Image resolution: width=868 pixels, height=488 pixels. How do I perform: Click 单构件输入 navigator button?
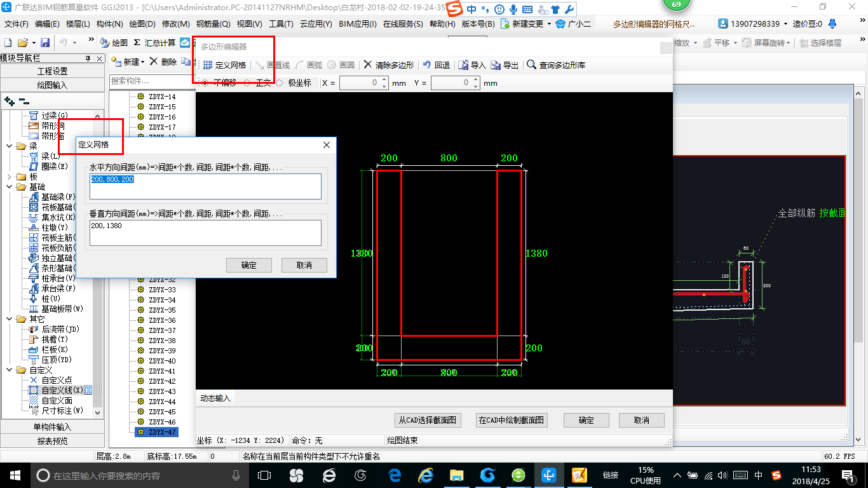tap(52, 427)
